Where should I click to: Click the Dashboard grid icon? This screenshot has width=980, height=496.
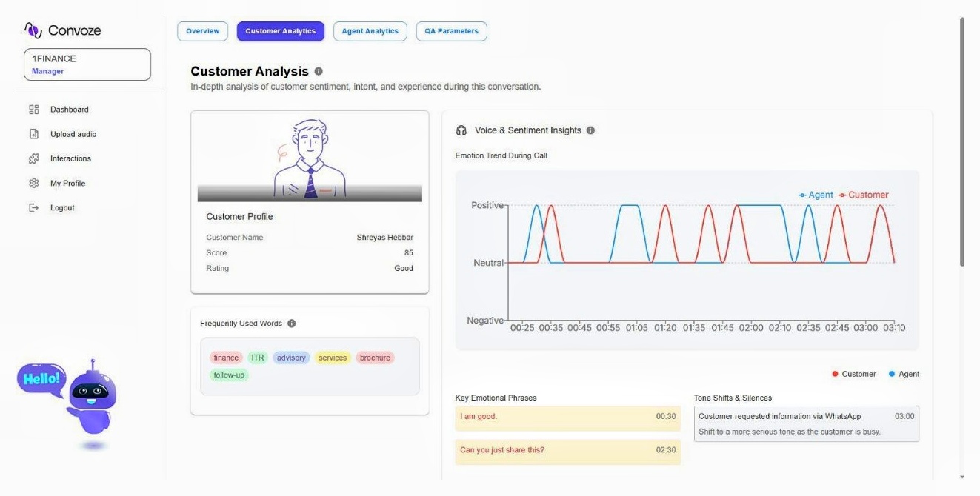coord(33,110)
